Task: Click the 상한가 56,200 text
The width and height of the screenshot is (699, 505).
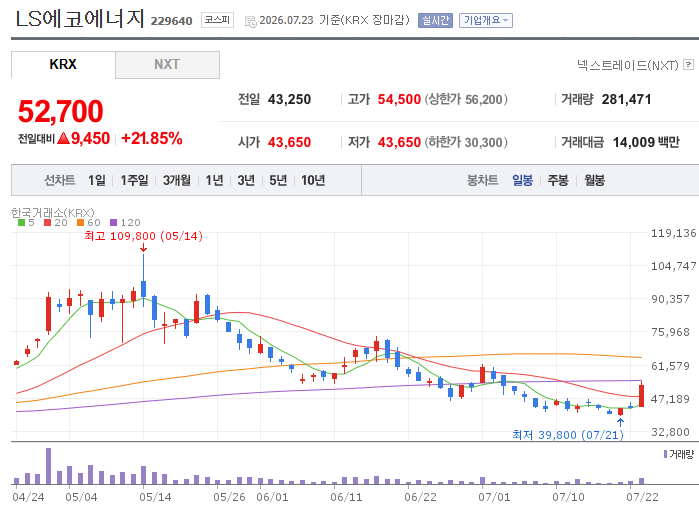Action: [466, 99]
